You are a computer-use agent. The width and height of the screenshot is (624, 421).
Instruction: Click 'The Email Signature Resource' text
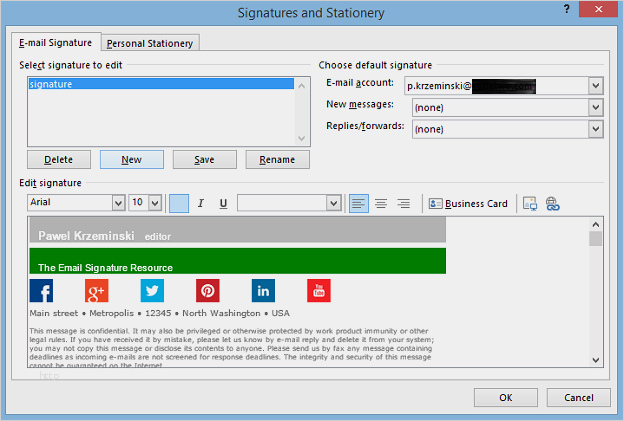(x=105, y=267)
